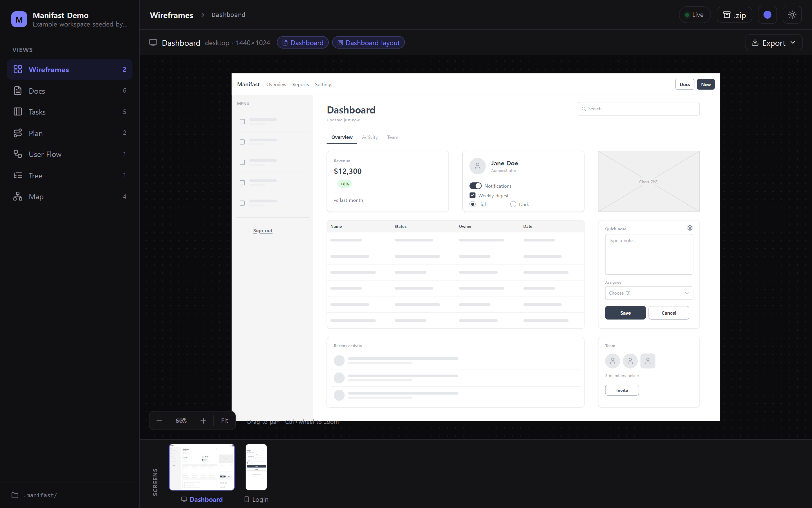
Task: Click the Save button
Action: 625,313
